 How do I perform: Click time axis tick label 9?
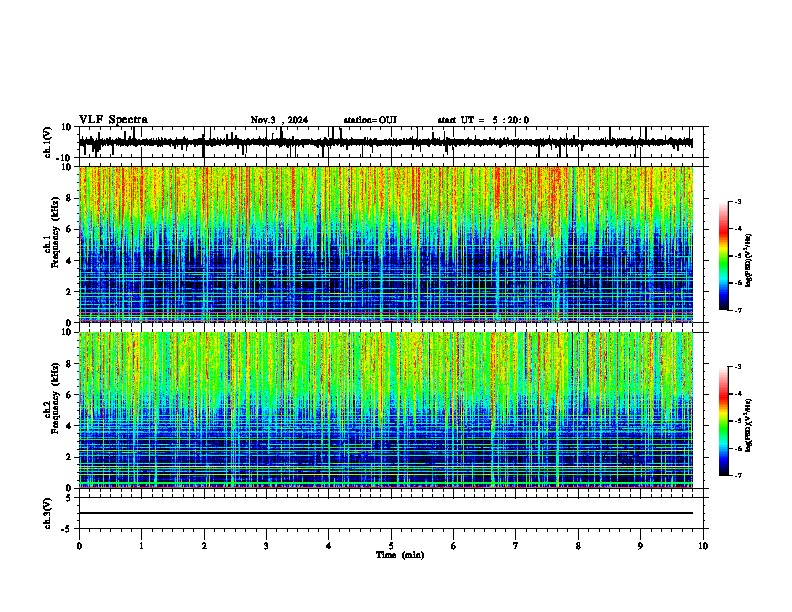point(640,546)
